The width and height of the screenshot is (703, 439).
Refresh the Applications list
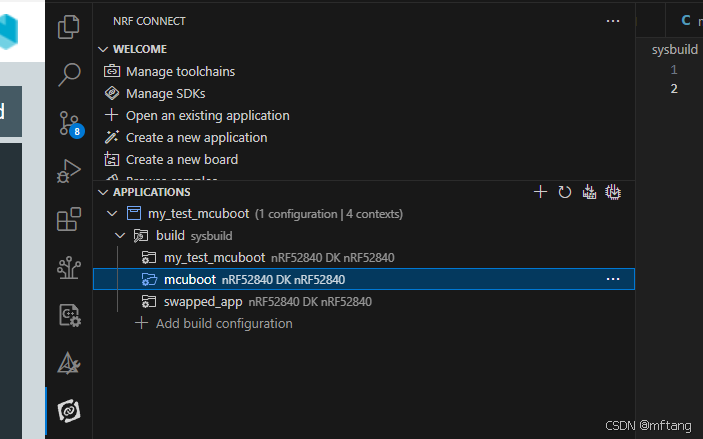pyautogui.click(x=564, y=192)
